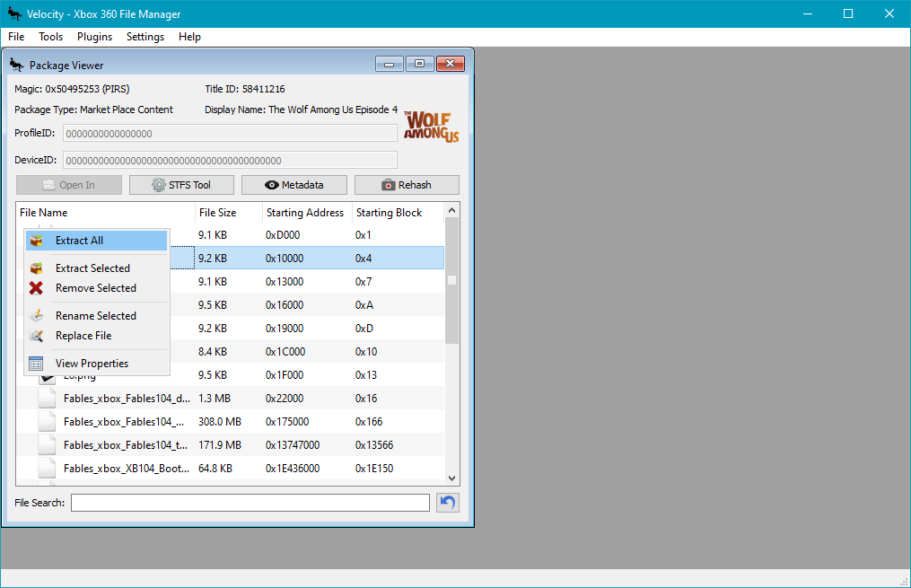The image size is (911, 588).
Task: Click the gear icon on STFS Tool
Action: point(159,185)
